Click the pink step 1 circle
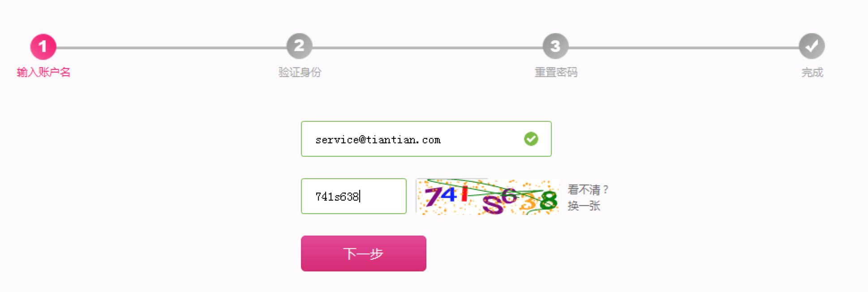 click(x=43, y=47)
